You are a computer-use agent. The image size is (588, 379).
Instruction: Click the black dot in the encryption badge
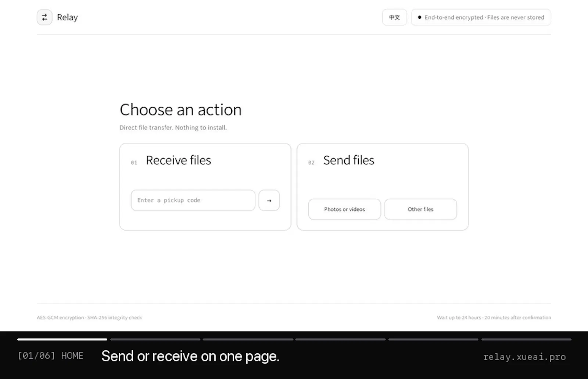coord(419,17)
